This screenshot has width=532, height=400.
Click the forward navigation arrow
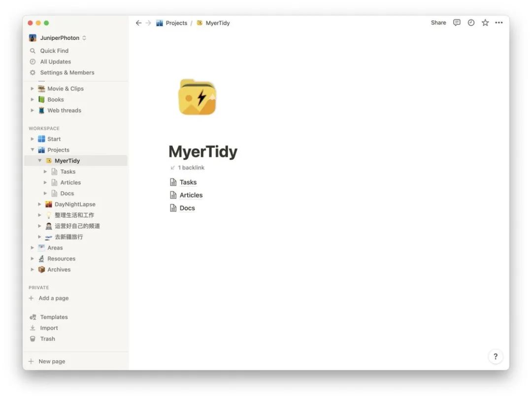click(148, 23)
